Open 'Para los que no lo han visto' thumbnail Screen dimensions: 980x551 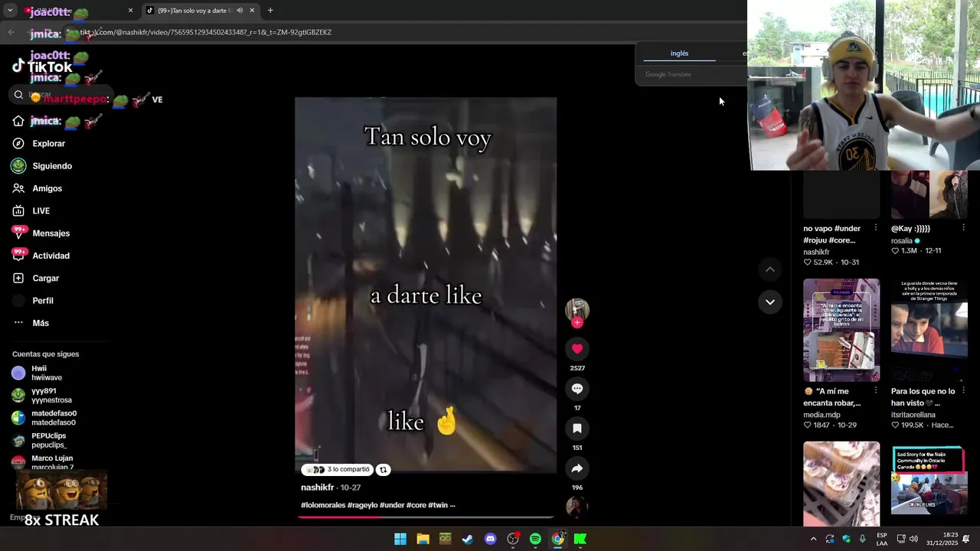coord(929,330)
